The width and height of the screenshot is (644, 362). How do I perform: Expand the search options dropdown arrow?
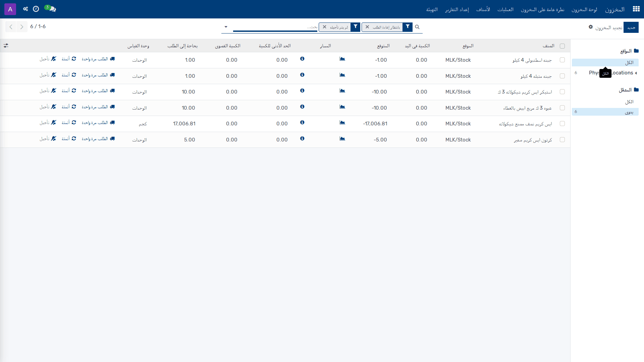tap(226, 27)
